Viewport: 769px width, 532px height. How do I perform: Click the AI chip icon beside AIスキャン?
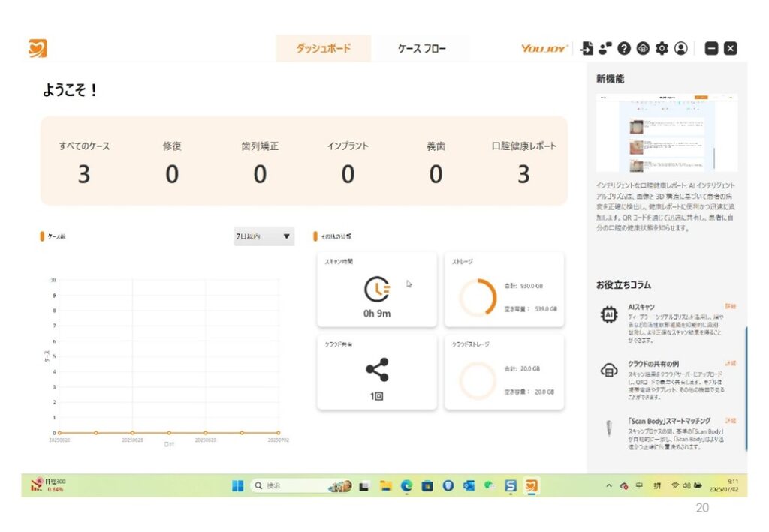point(608,316)
